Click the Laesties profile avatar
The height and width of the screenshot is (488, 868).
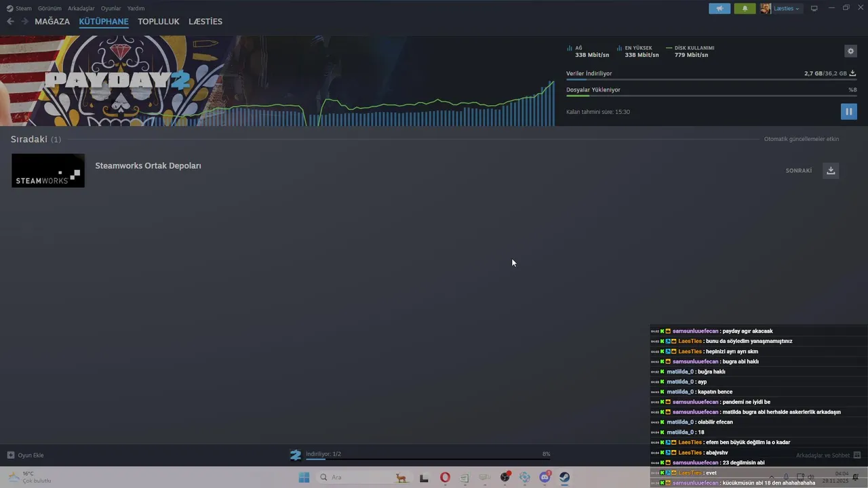pos(766,8)
